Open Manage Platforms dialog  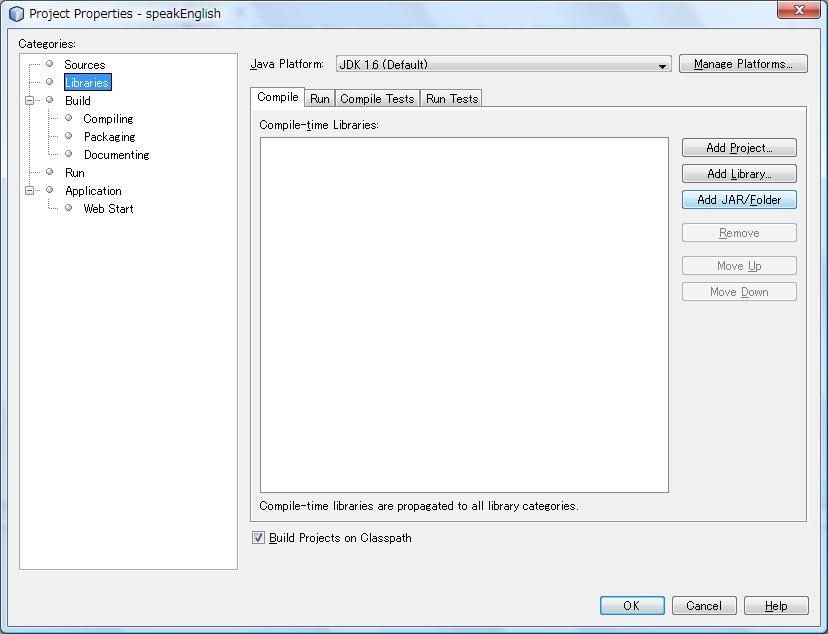[742, 64]
